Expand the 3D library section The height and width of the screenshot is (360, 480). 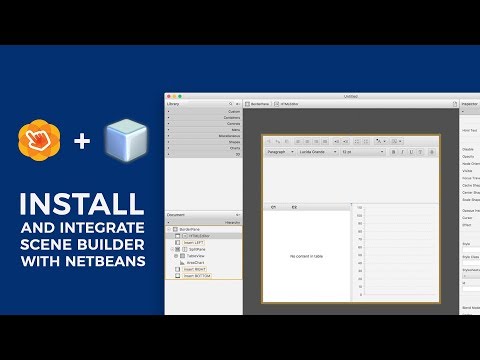(204, 154)
